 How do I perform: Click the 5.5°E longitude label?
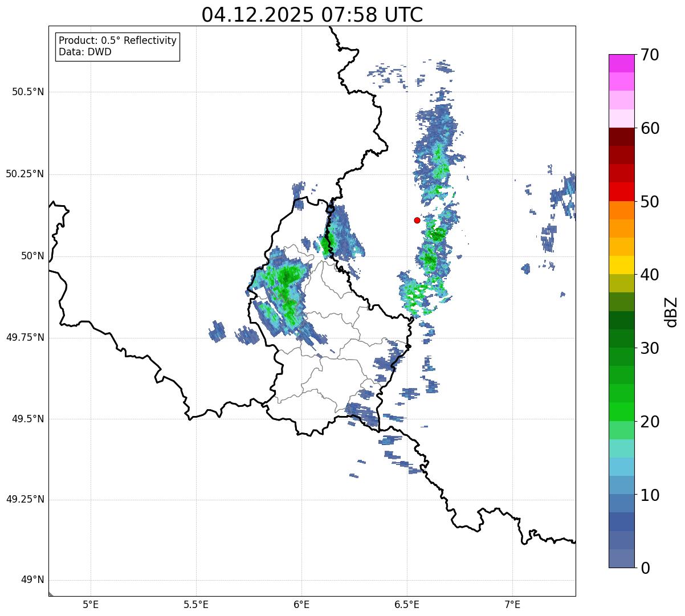(x=196, y=605)
